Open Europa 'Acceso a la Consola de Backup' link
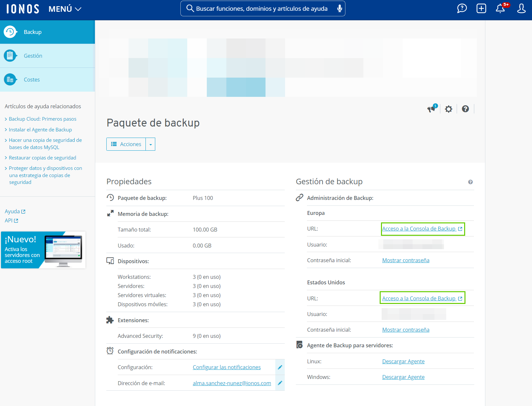The height and width of the screenshot is (406, 532). (x=422, y=229)
